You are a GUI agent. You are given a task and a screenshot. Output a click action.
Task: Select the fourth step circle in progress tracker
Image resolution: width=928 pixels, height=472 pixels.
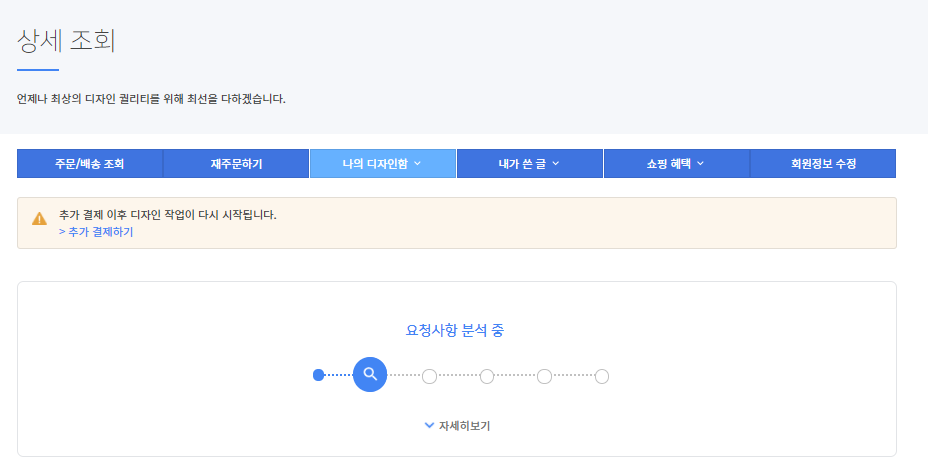coord(487,376)
